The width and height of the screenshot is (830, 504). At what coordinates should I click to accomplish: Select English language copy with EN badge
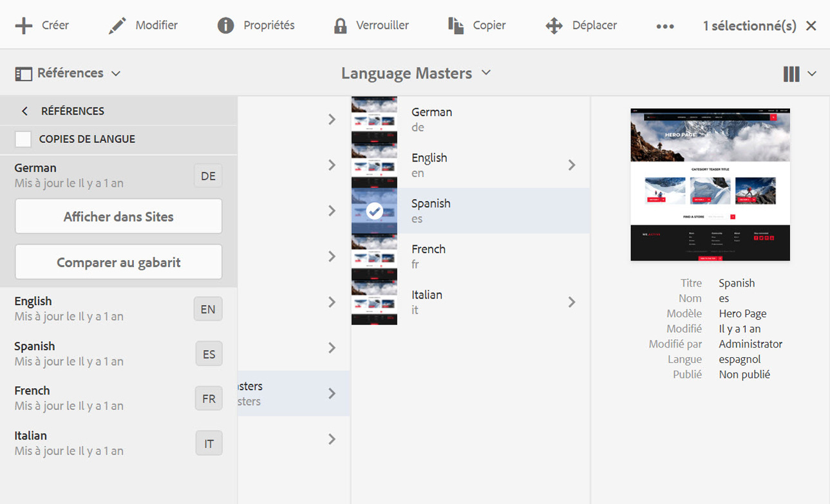118,309
